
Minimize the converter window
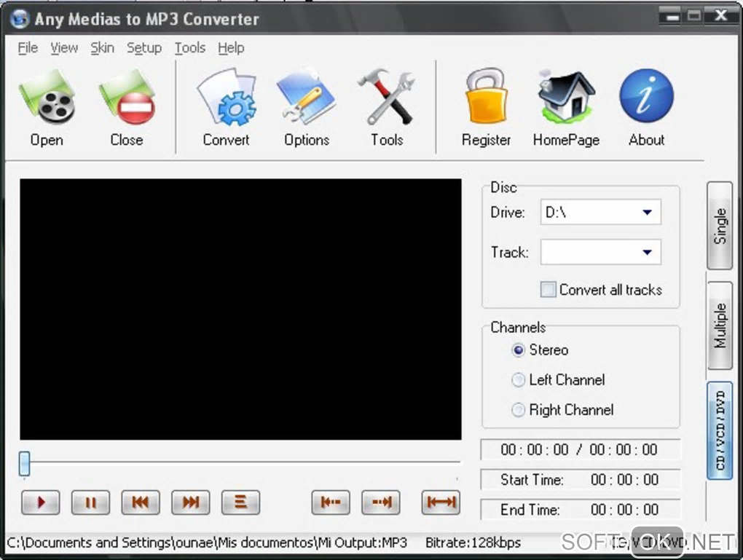[672, 17]
